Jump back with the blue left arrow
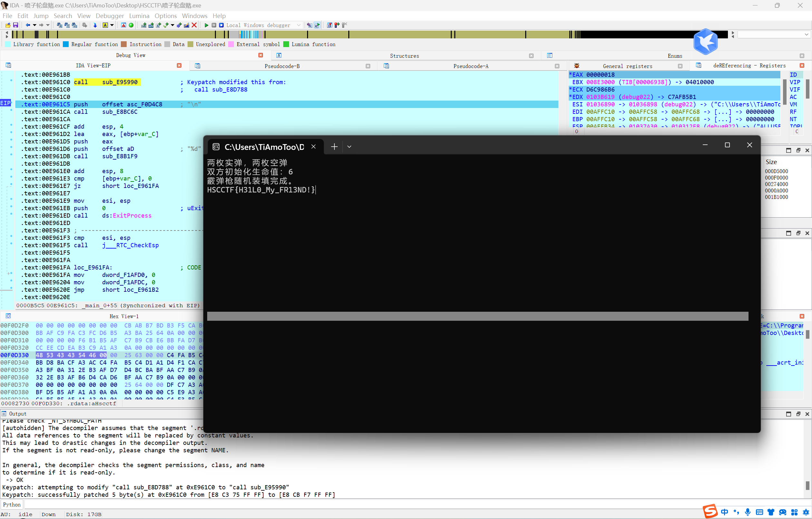 [28, 25]
